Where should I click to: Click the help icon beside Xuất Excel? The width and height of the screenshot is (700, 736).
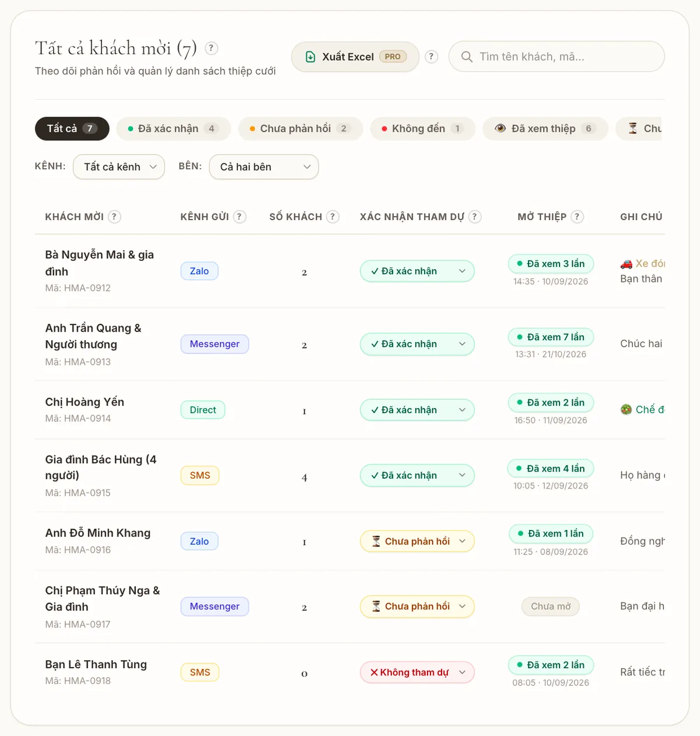coord(431,57)
